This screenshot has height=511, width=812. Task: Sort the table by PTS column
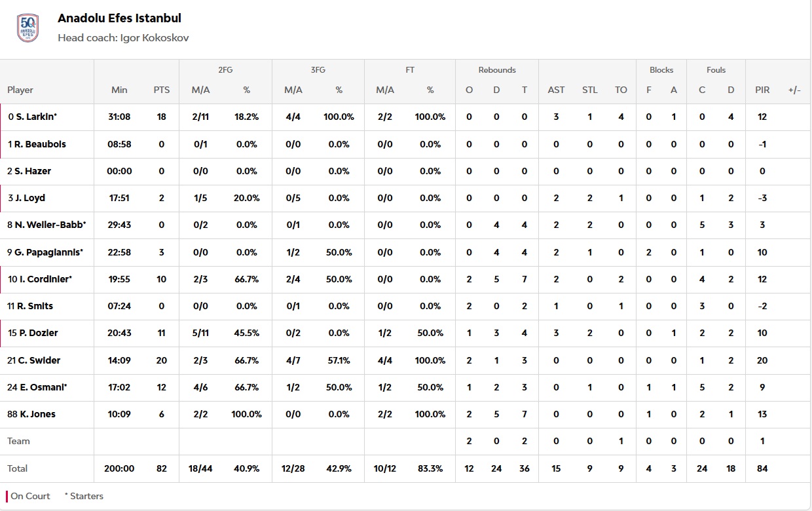pyautogui.click(x=161, y=90)
